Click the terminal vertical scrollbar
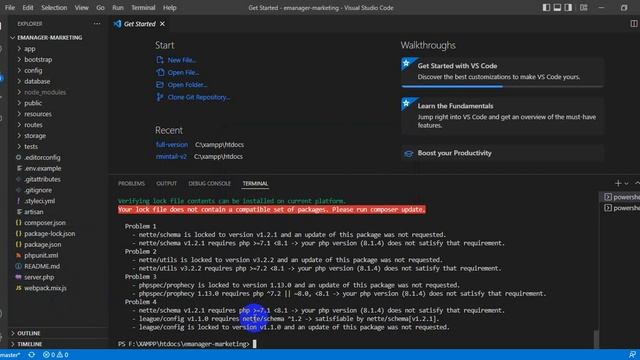The width and height of the screenshot is (640, 360). click(x=596, y=339)
